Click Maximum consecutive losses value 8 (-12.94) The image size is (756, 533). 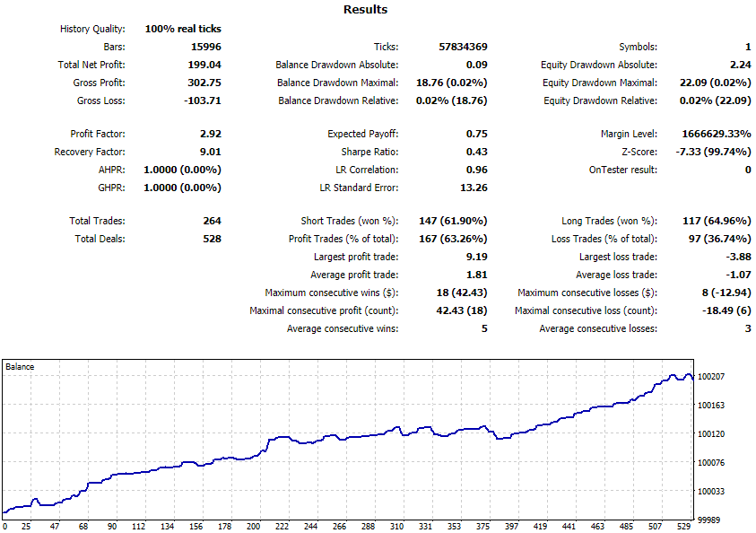[x=726, y=293]
